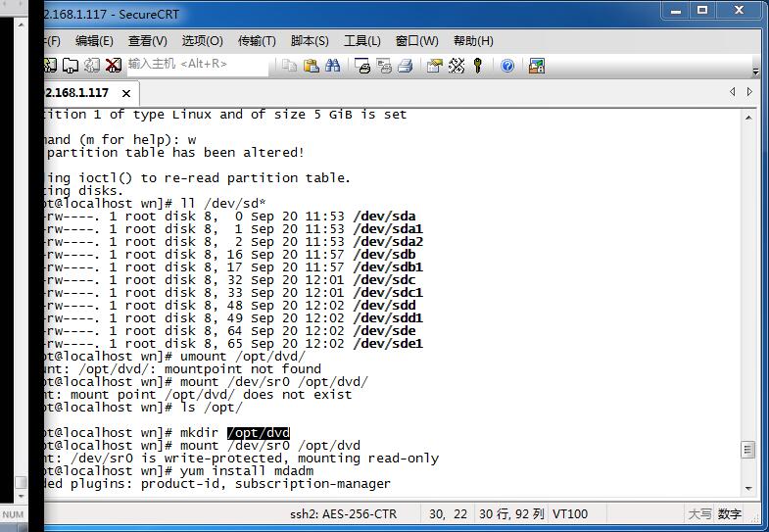Image resolution: width=769 pixels, height=532 pixels.
Task: Click /dev/sdc1 in the device listing
Action: coord(388,293)
